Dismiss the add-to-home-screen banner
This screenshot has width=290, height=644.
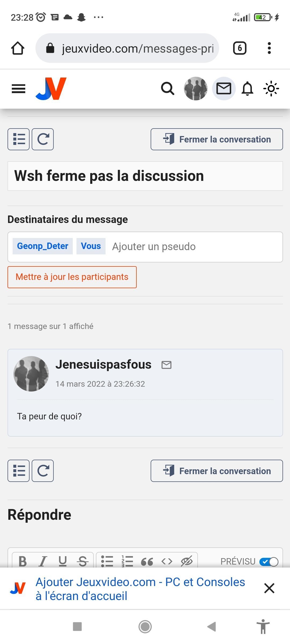click(269, 588)
